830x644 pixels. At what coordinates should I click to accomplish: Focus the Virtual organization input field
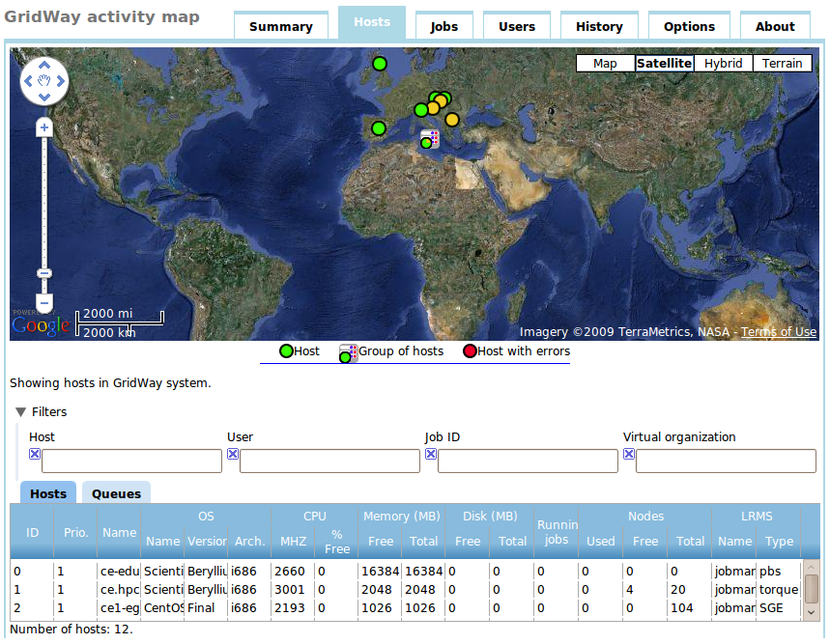[x=726, y=462]
